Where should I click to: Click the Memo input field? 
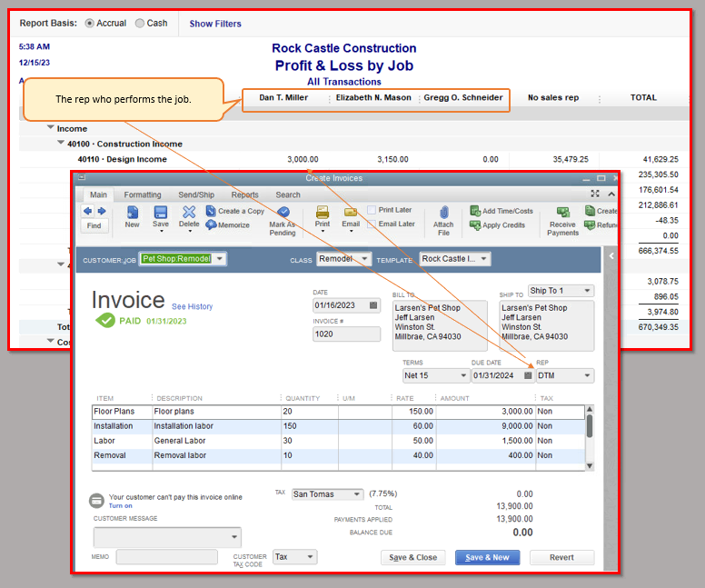coord(167,556)
